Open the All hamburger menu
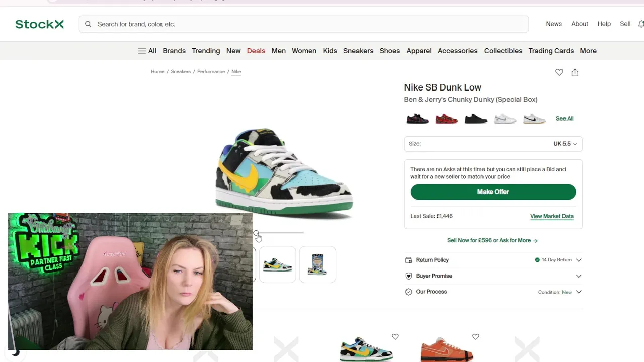Screen dimensions: 644x362 [x=147, y=51]
